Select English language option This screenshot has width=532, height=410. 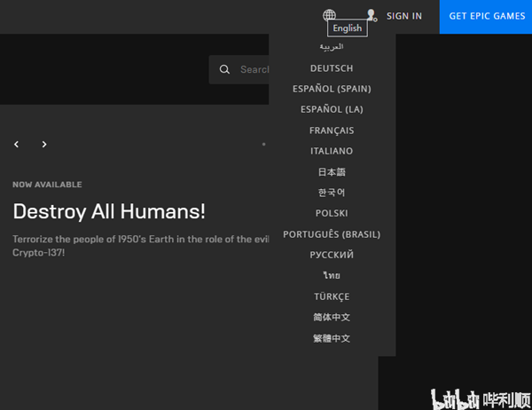pyautogui.click(x=348, y=28)
